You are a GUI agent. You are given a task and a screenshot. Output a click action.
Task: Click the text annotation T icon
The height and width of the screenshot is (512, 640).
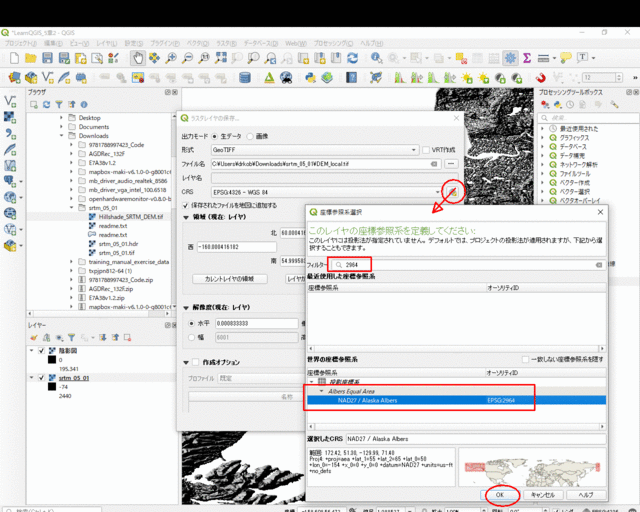click(x=582, y=58)
